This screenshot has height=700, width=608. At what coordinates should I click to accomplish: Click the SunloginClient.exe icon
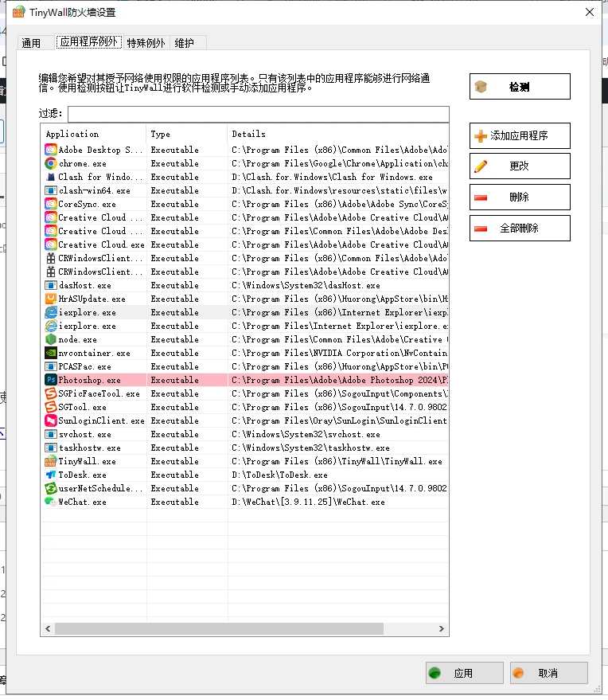click(51, 420)
